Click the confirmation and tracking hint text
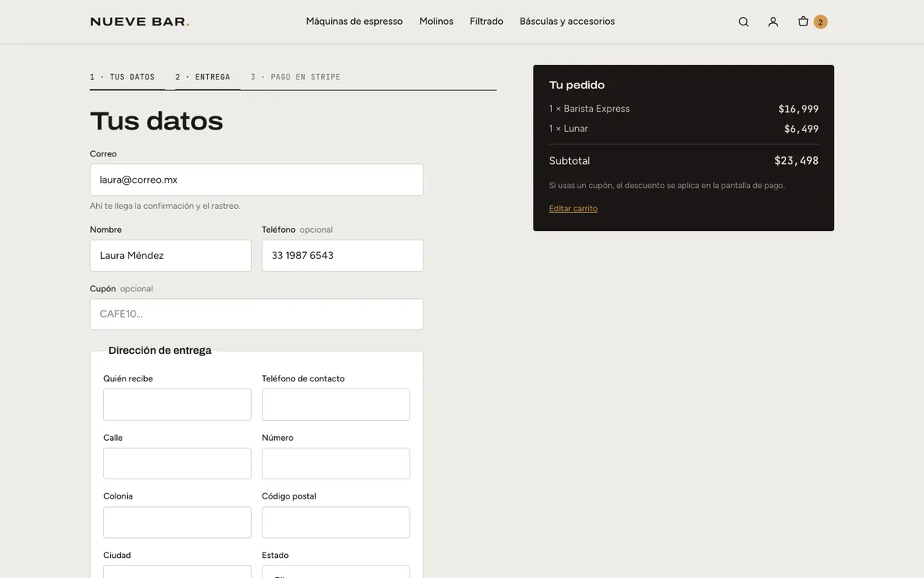 pyautogui.click(x=165, y=206)
